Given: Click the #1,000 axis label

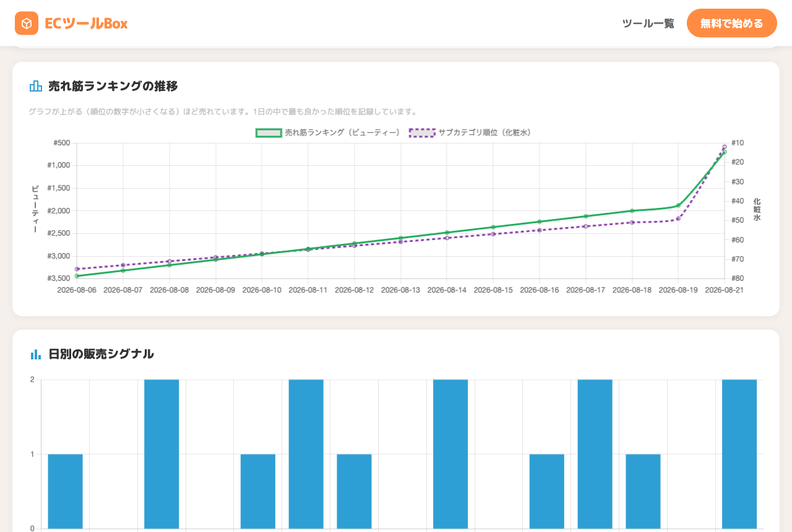Looking at the screenshot, I should click(59, 165).
